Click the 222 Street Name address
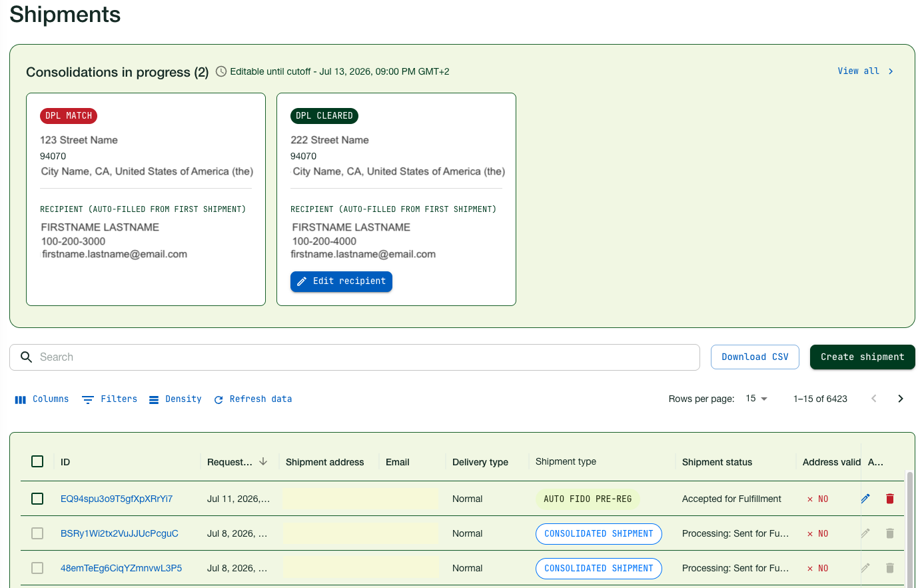 click(x=330, y=140)
